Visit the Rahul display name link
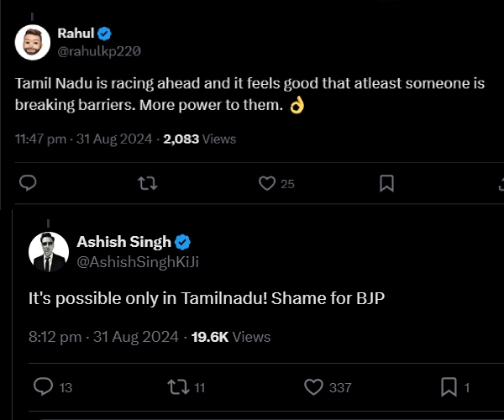Image resolution: width=504 pixels, height=420 pixels. [76, 34]
